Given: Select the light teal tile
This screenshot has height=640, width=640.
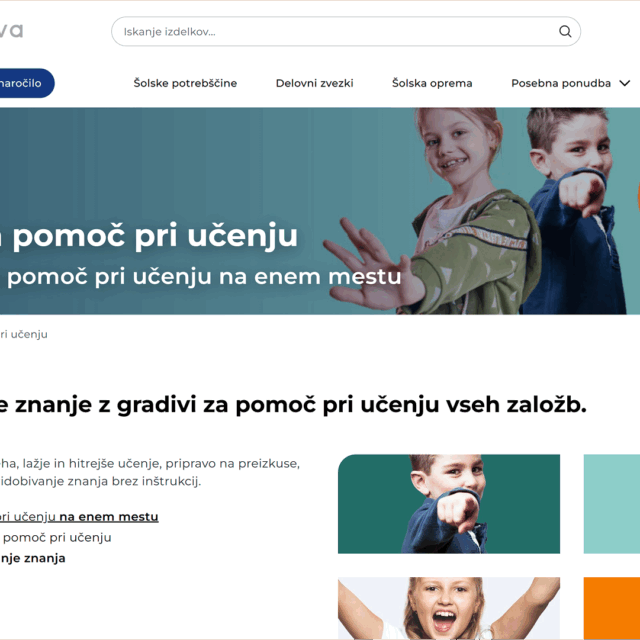Looking at the screenshot, I should (611, 504).
